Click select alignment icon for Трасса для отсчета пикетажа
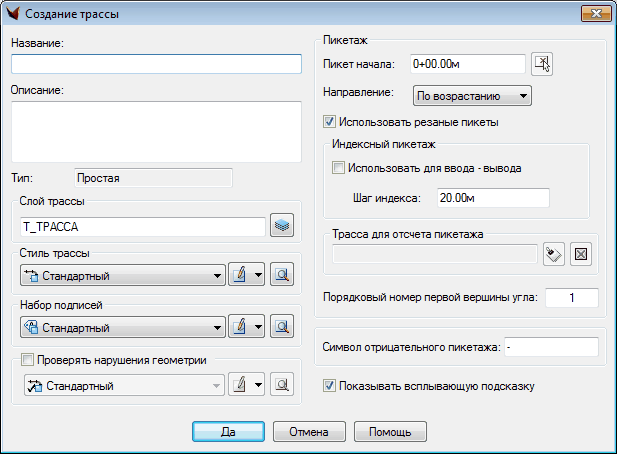Viewport: 617px width, 454px height. (553, 254)
